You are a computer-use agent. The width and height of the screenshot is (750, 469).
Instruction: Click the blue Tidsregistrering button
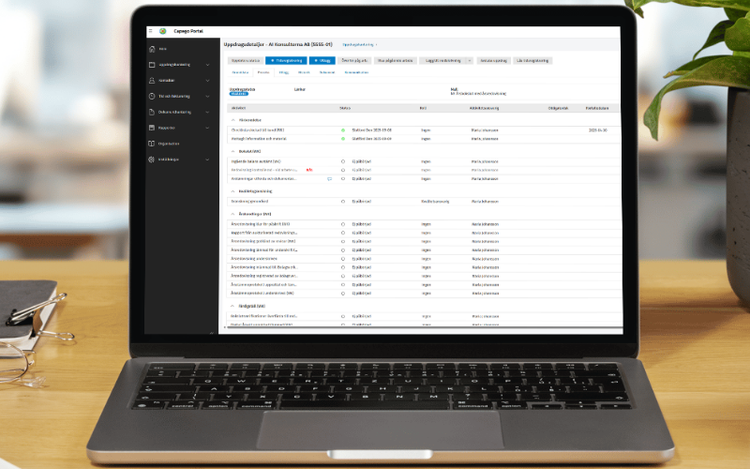click(x=285, y=61)
